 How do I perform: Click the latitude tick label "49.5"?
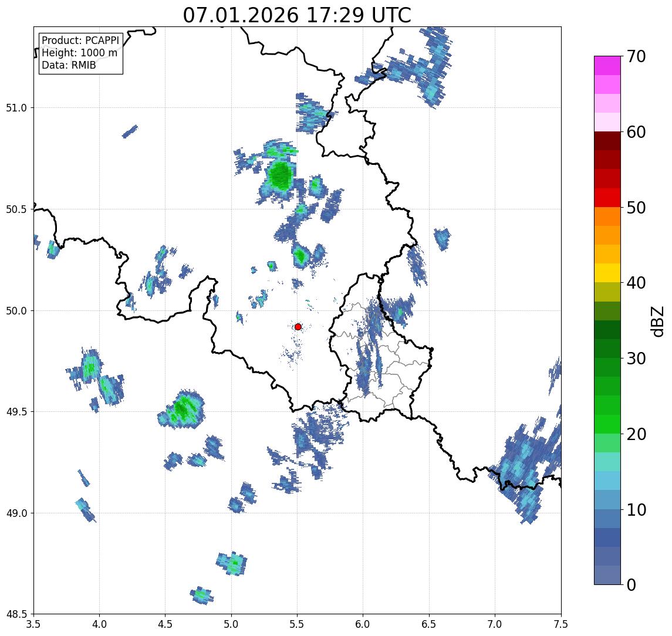[x=16, y=412]
